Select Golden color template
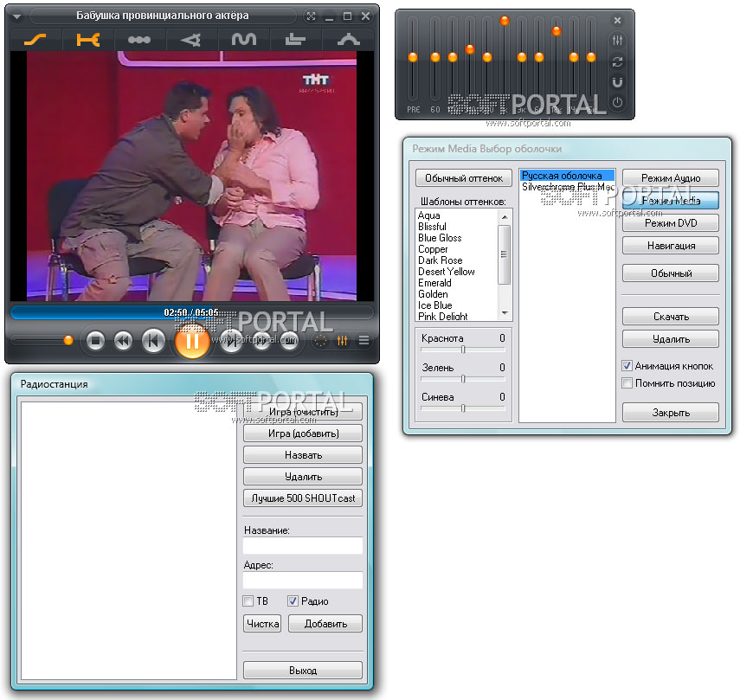The width and height of the screenshot is (740, 700). tap(433, 294)
